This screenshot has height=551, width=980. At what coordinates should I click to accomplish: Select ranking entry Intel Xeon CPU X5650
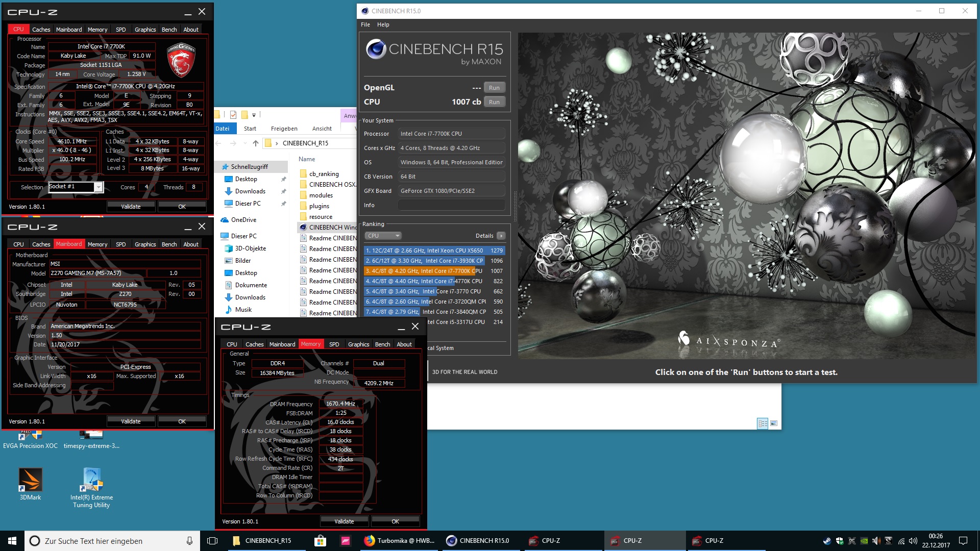pyautogui.click(x=434, y=251)
